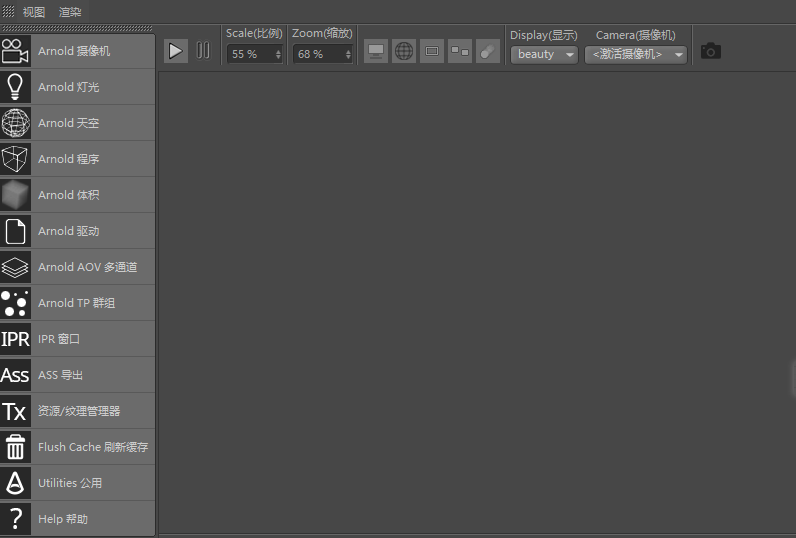This screenshot has width=796, height=538.
Task: Select Arnold 程序 menu entry text
Action: pyautogui.click(x=69, y=159)
